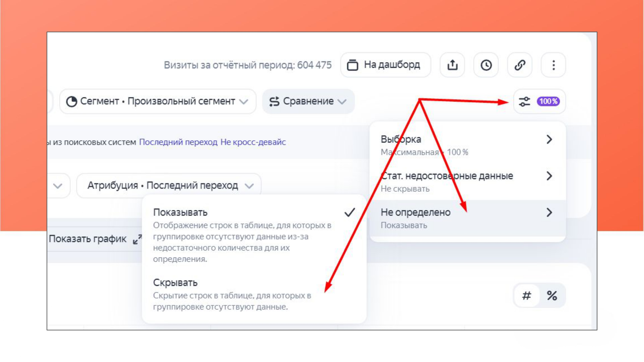Screen dimensions: 644x362
Task: Switch to # absolute numbers view
Action: (x=527, y=296)
